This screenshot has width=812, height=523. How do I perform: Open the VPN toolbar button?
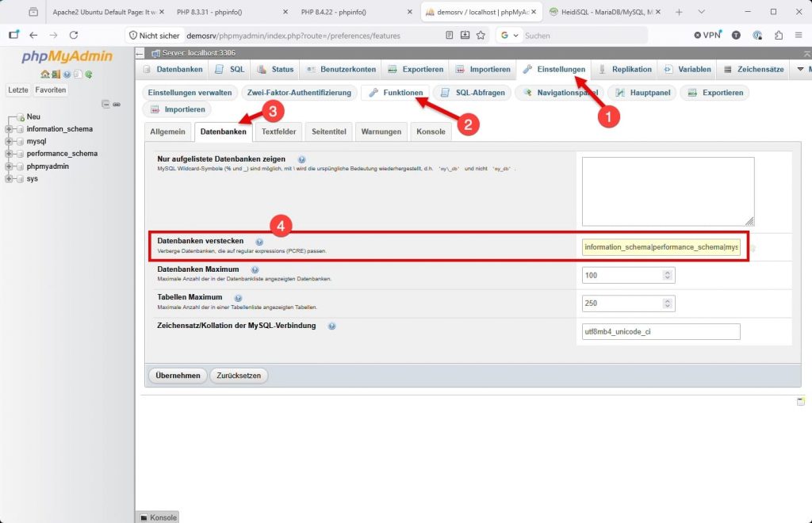pyautogui.click(x=707, y=35)
